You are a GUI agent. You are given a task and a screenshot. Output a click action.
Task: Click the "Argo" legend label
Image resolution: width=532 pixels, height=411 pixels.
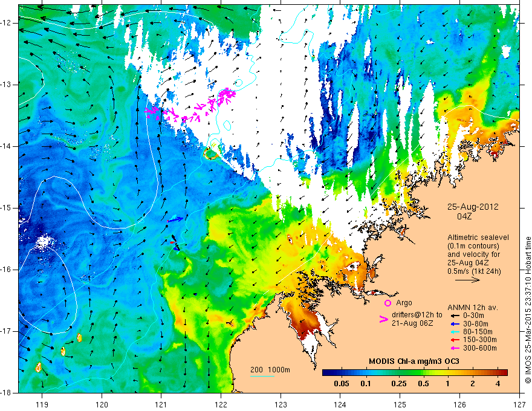click(404, 303)
